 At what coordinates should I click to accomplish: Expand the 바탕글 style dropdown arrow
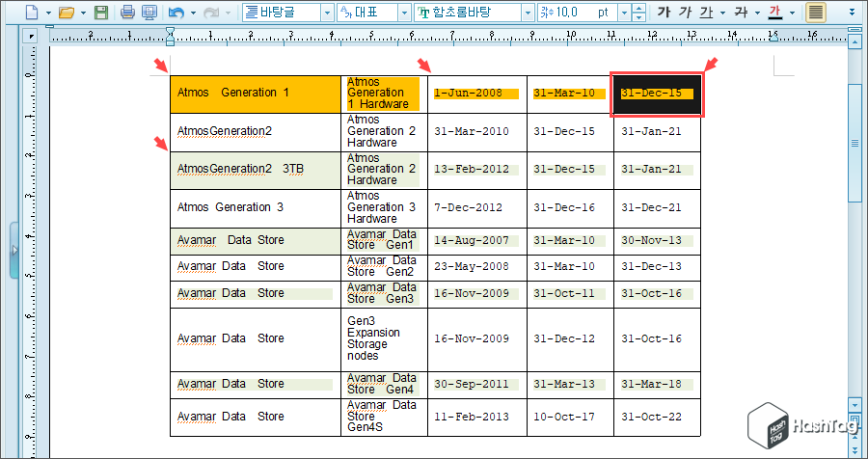point(327,13)
